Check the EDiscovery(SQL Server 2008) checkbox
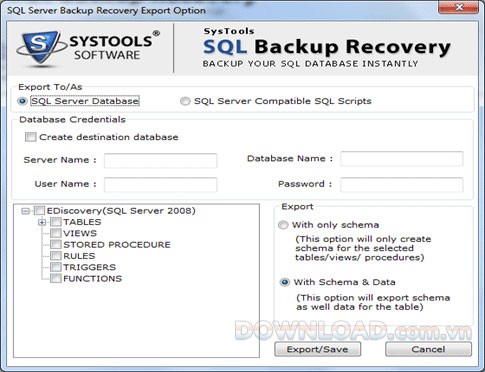This screenshot has width=485, height=372. click(39, 211)
